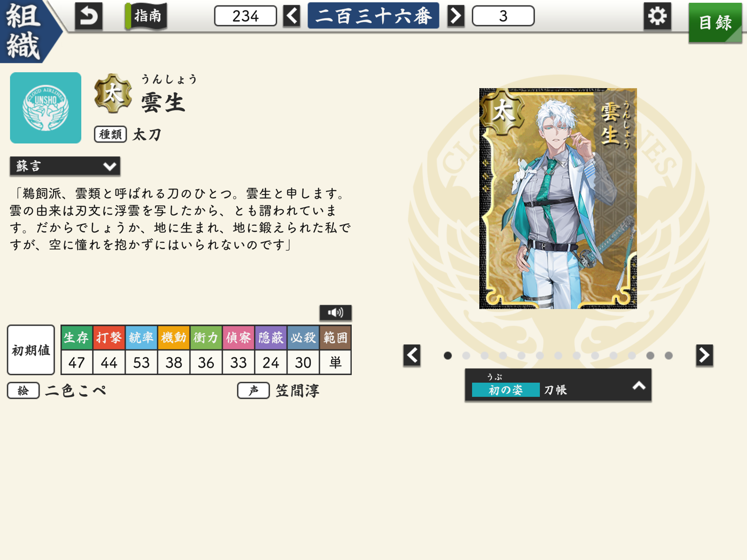Click the back arrow return icon
747x560 pixels.
pos(89,16)
